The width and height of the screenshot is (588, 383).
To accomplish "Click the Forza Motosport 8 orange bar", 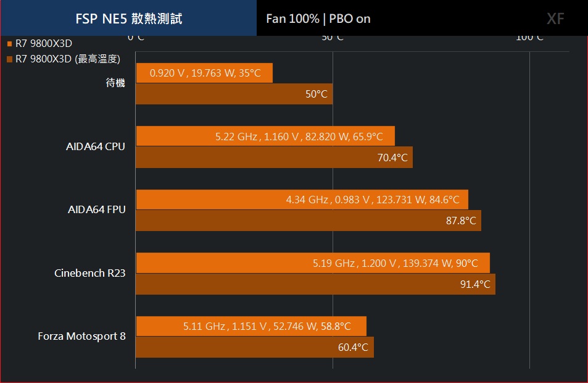I will [251, 326].
